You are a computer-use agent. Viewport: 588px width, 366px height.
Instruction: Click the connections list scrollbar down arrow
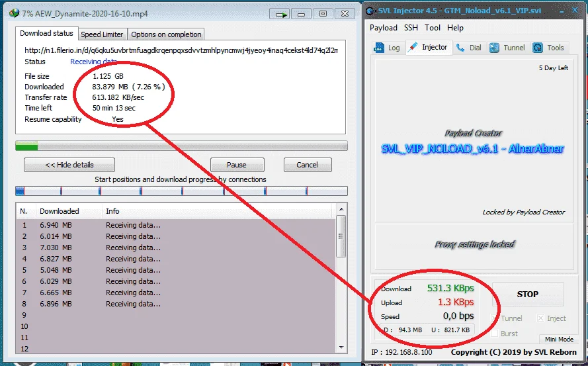[341, 347]
